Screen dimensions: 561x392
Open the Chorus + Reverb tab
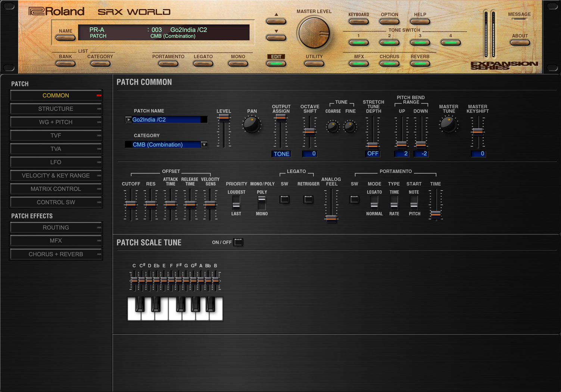click(56, 254)
